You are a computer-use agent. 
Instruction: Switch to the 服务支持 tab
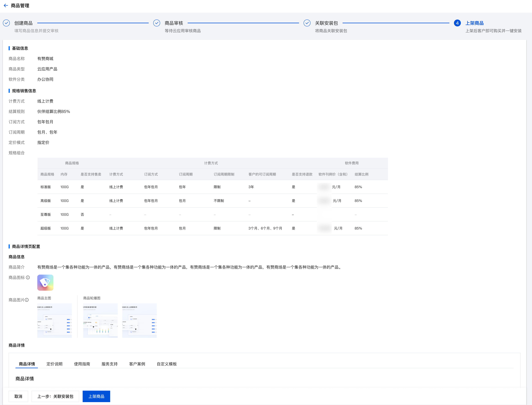[x=109, y=364]
